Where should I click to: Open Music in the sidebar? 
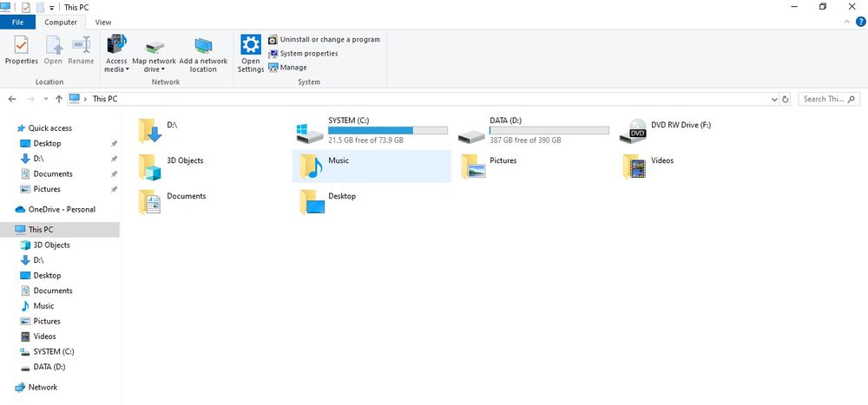point(43,306)
